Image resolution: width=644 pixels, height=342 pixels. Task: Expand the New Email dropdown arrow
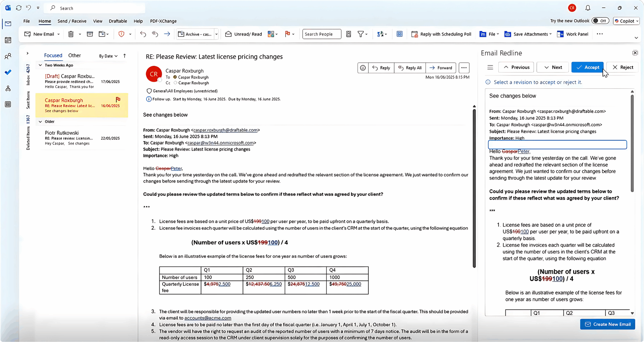click(x=59, y=34)
